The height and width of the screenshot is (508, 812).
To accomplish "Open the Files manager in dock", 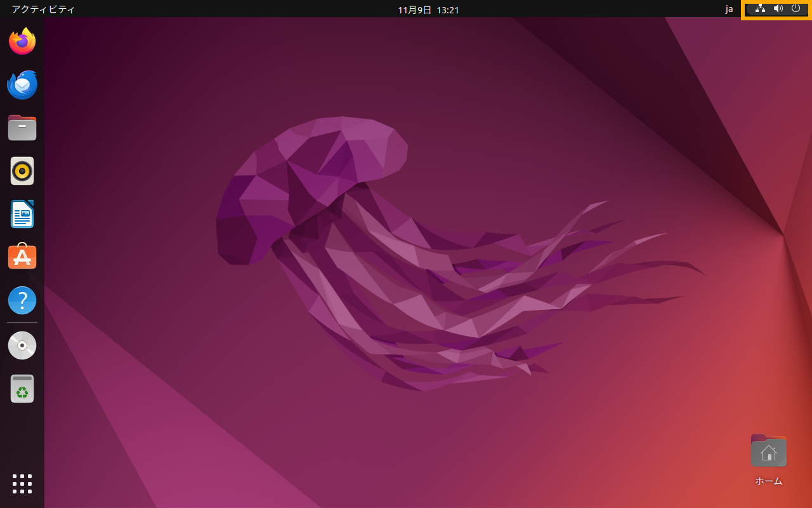I will coord(22,128).
